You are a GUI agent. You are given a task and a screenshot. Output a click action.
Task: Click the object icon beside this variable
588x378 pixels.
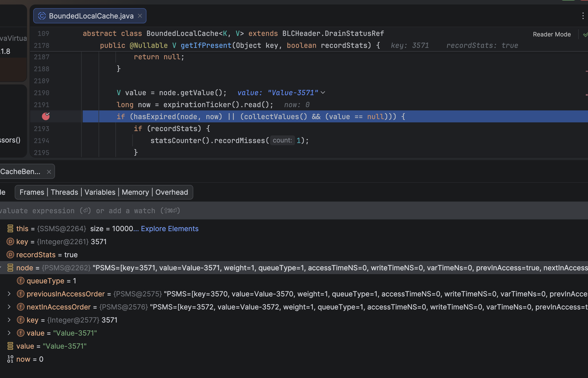[10, 228]
